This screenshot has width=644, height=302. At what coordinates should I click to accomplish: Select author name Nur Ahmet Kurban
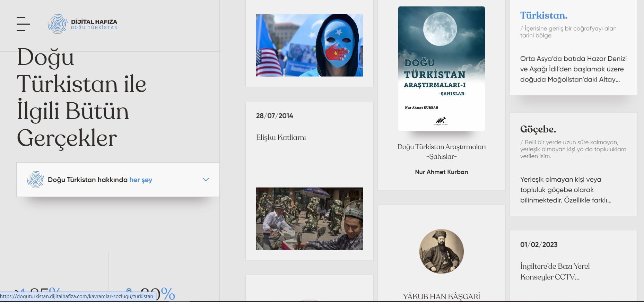coord(441,172)
